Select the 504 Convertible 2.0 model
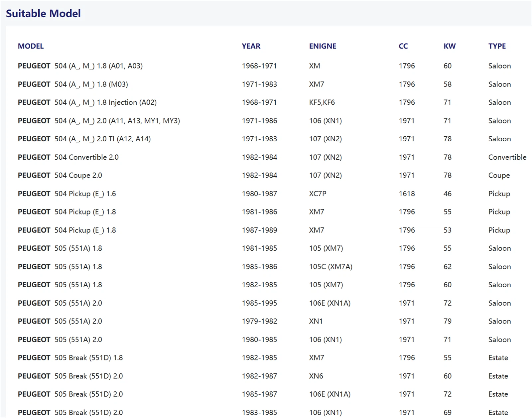This screenshot has height=418, width=532. tap(68, 157)
